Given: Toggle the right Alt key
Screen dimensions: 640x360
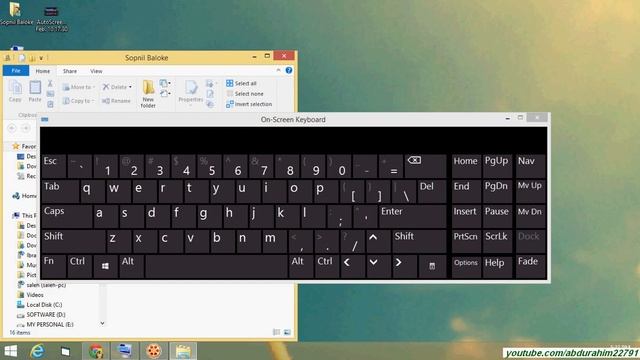Looking at the screenshot, I should 300,266.
